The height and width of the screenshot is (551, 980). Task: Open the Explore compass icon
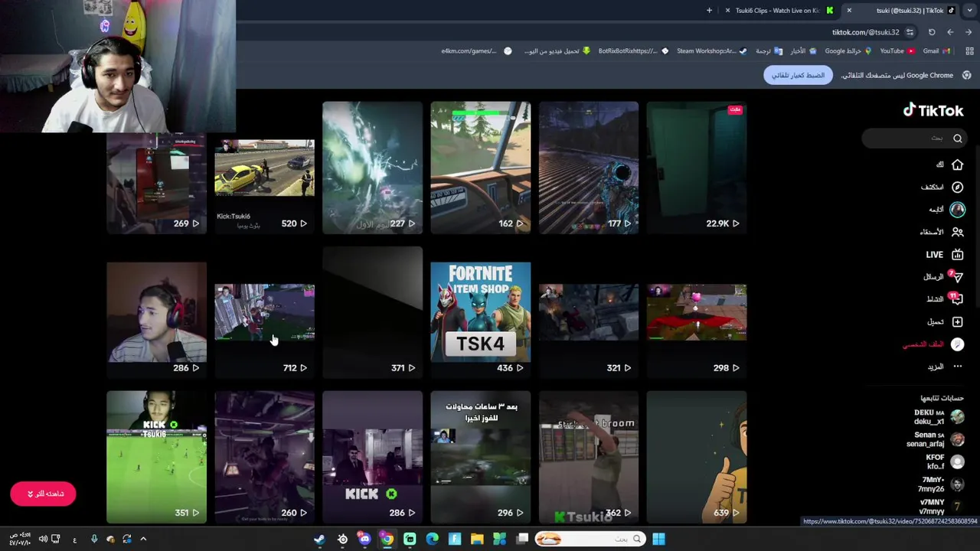click(x=957, y=187)
